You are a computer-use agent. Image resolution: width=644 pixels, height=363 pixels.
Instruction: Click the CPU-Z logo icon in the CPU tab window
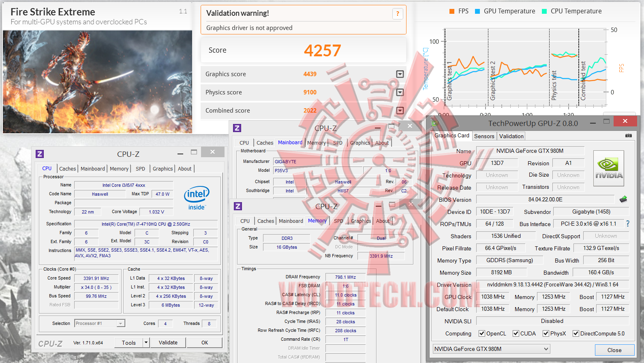40,154
